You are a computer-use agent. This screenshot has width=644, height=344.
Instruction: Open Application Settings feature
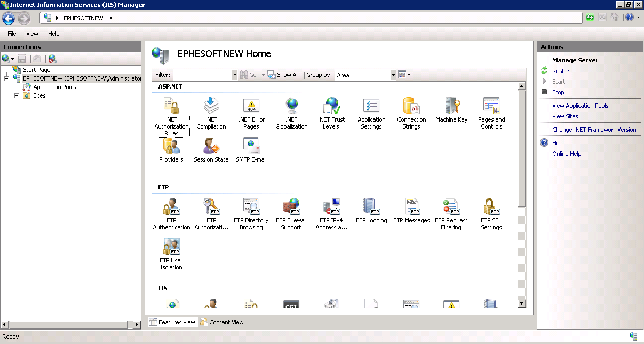pyautogui.click(x=371, y=113)
